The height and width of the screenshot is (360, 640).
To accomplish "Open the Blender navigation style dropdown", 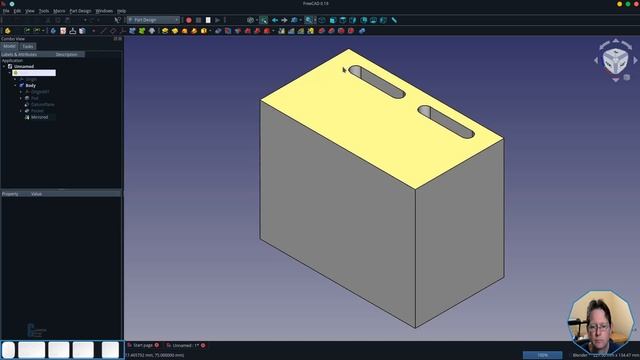I will click(x=581, y=355).
